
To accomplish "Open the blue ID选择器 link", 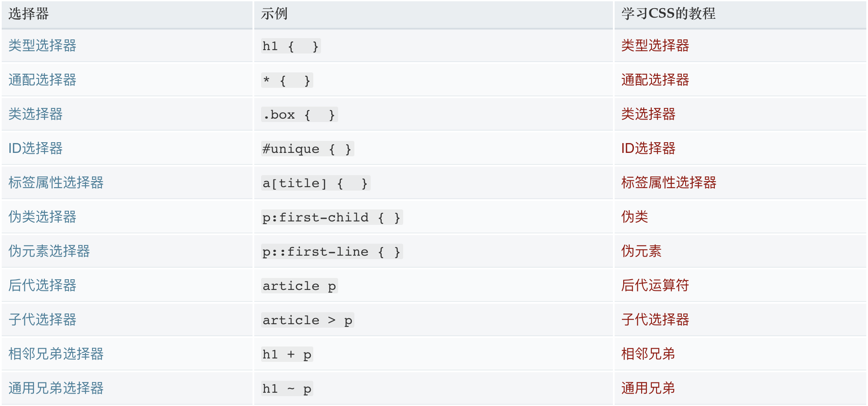I will click(x=36, y=148).
